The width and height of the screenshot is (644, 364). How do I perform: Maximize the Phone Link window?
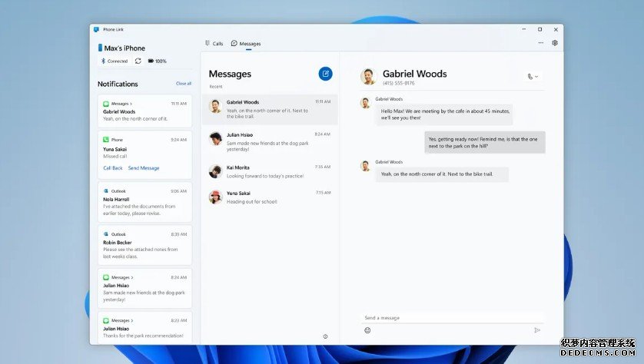click(x=539, y=29)
